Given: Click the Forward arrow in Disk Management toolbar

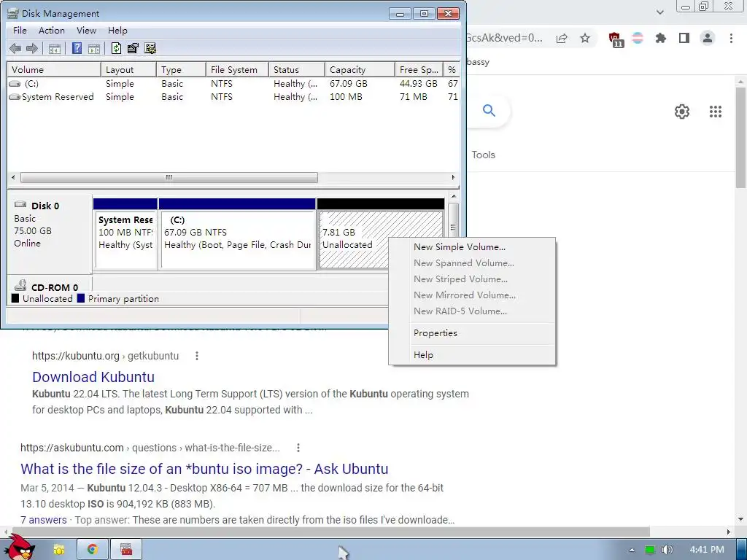Looking at the screenshot, I should (x=32, y=48).
